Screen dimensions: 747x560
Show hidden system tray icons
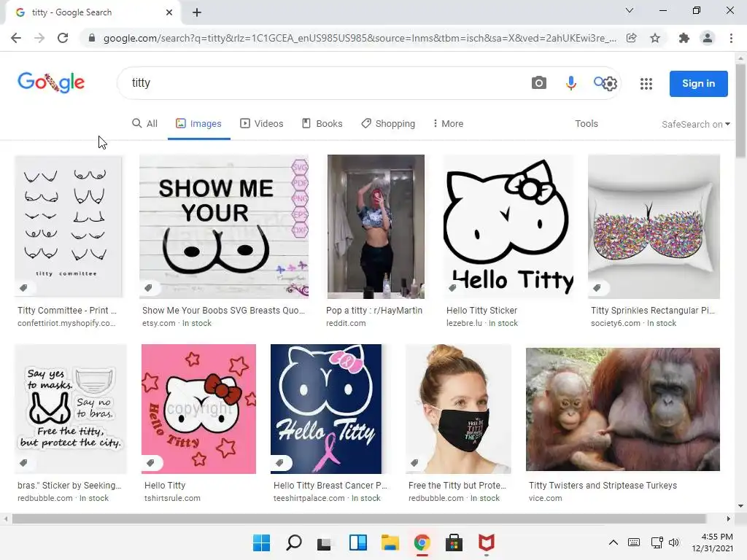click(x=614, y=542)
